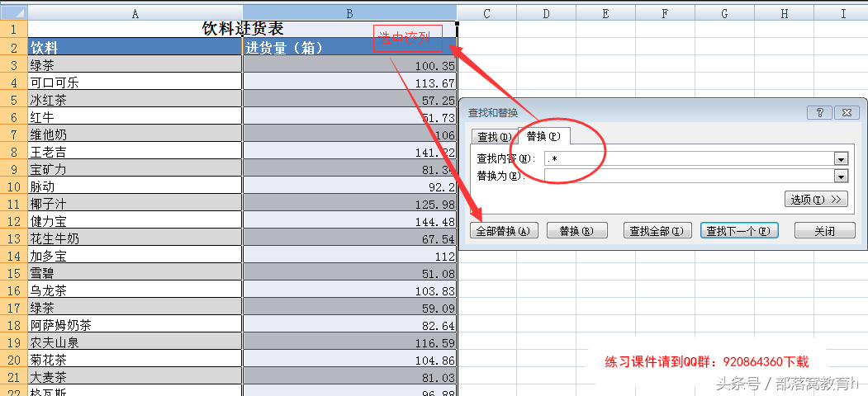Click cell 冰红茶

click(135, 100)
